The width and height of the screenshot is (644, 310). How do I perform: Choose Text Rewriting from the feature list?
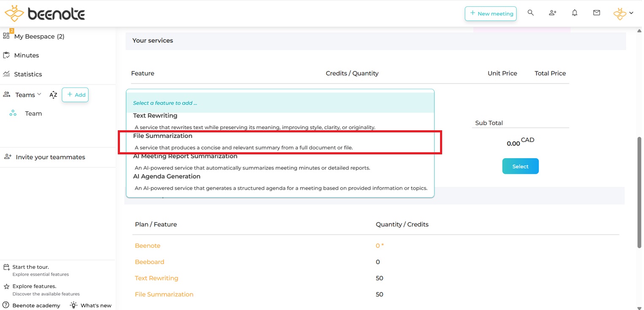(x=155, y=115)
